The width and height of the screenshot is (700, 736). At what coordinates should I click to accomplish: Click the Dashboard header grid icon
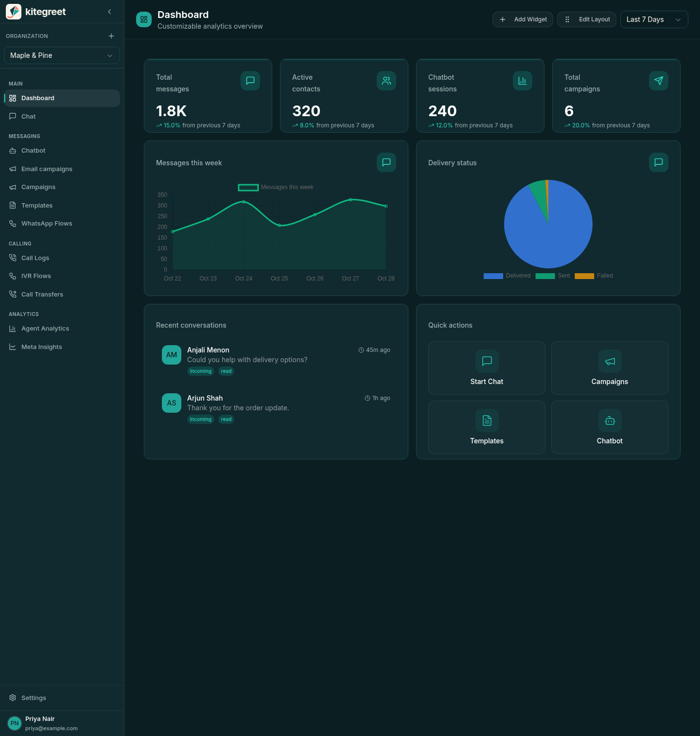[144, 19]
